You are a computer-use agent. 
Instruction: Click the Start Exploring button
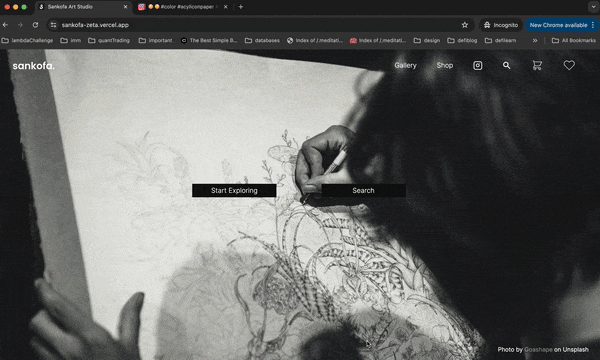click(x=234, y=191)
